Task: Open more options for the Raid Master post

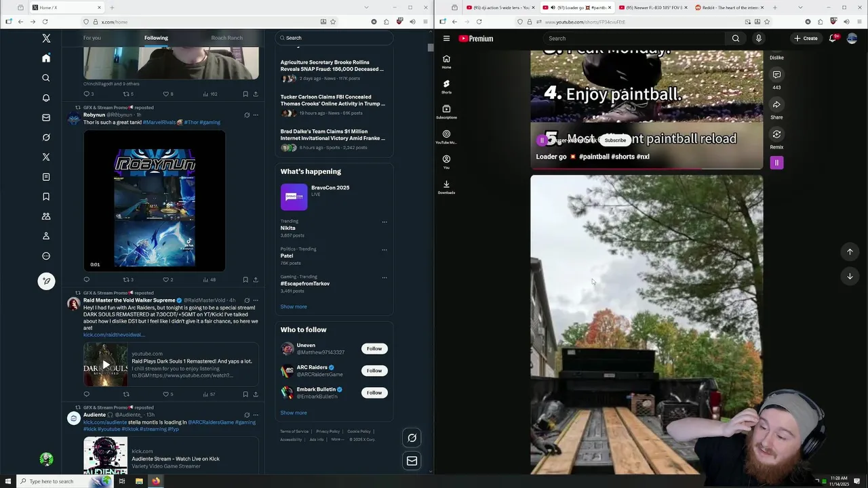Action: [256, 300]
